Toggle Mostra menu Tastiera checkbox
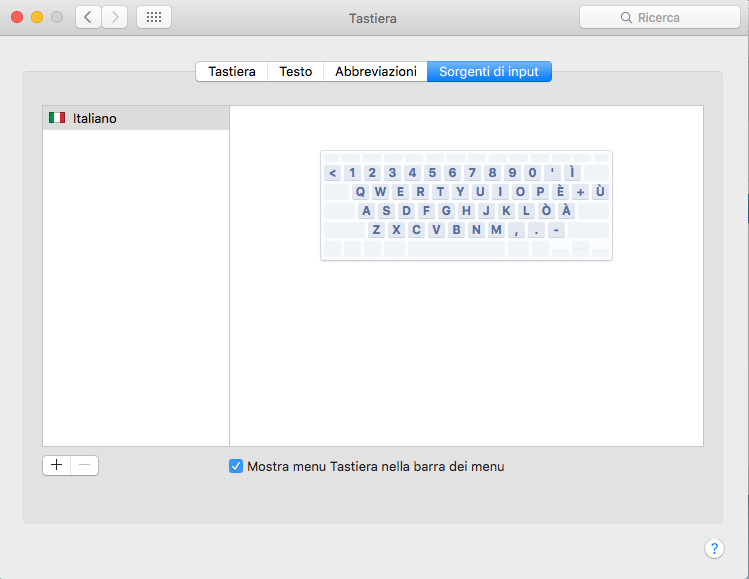 236,466
